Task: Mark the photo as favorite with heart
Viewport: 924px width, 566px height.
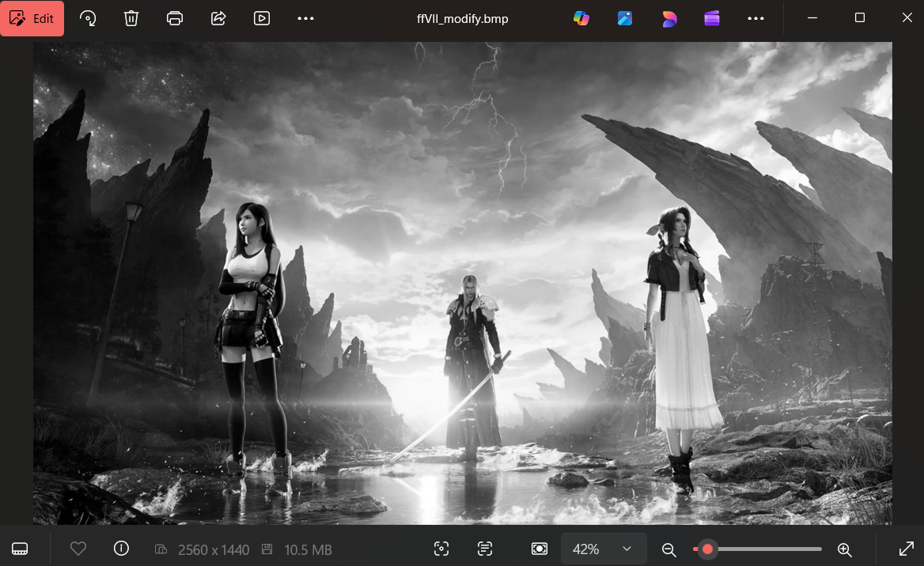Action: (x=78, y=549)
